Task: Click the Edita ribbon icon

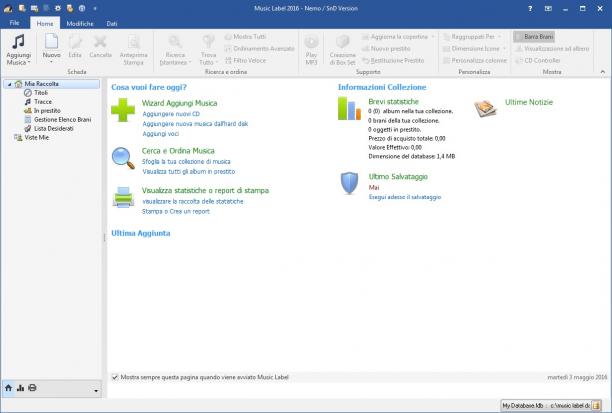Action: click(x=75, y=41)
